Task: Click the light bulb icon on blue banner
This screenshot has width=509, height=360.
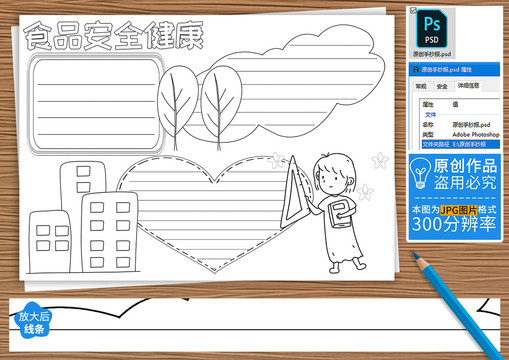Action: (x=420, y=173)
